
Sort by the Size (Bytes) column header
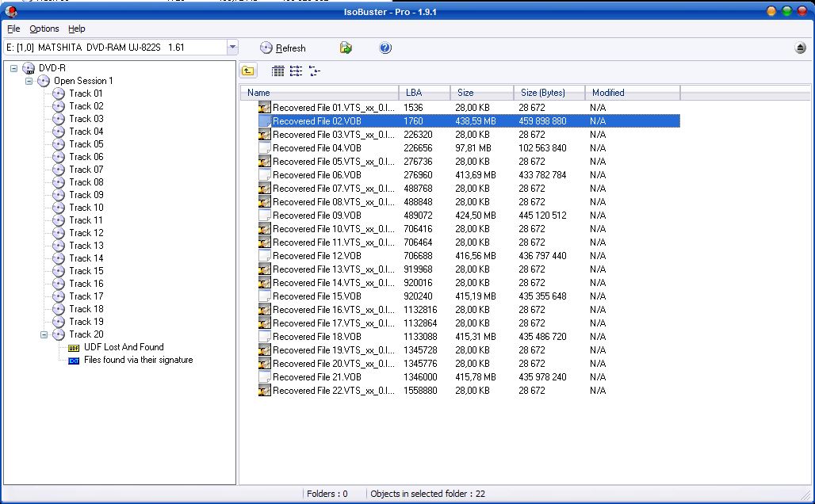click(549, 93)
